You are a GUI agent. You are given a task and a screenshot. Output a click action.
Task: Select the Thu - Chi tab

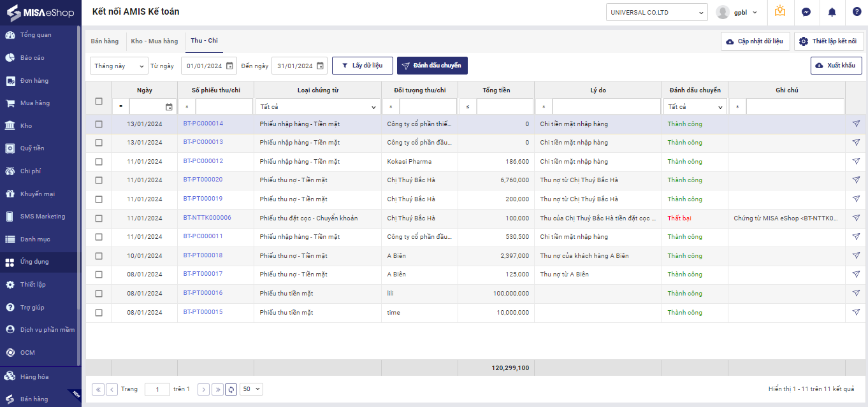pyautogui.click(x=204, y=41)
